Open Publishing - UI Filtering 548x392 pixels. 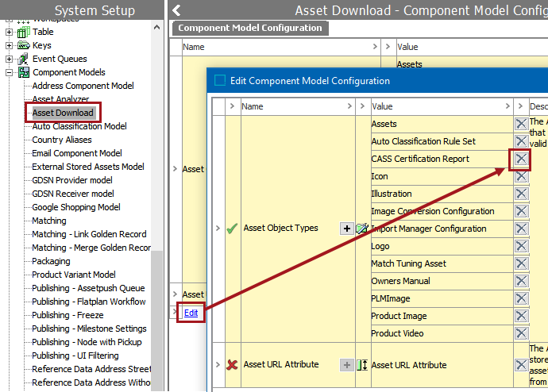(x=75, y=355)
